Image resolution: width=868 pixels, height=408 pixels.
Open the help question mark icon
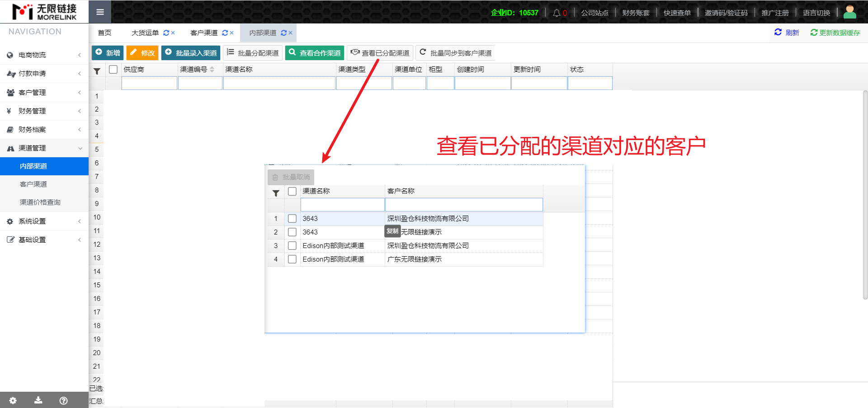64,400
